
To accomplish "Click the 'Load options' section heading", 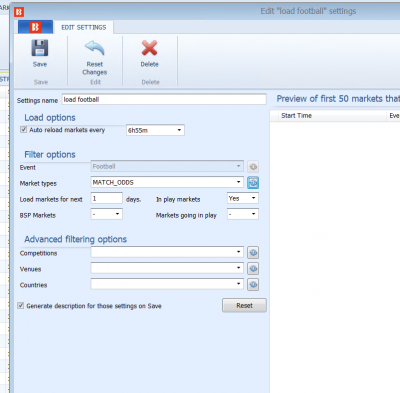I will [50, 117].
